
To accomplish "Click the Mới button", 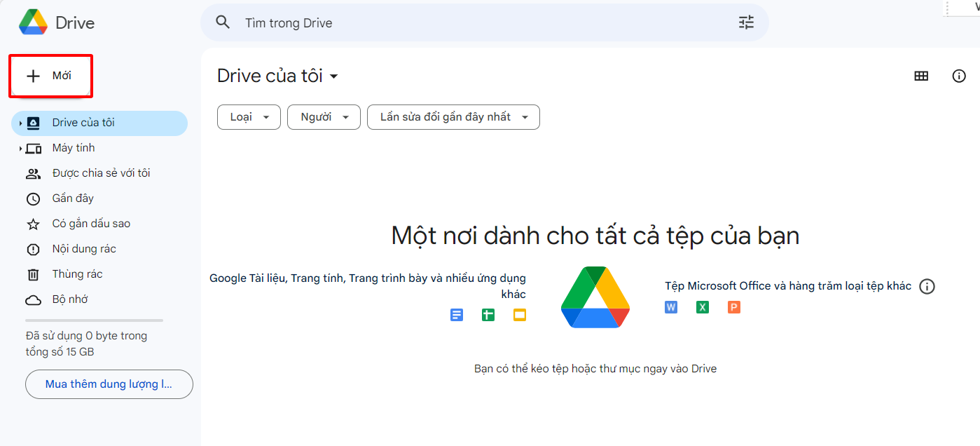I will pyautogui.click(x=50, y=76).
